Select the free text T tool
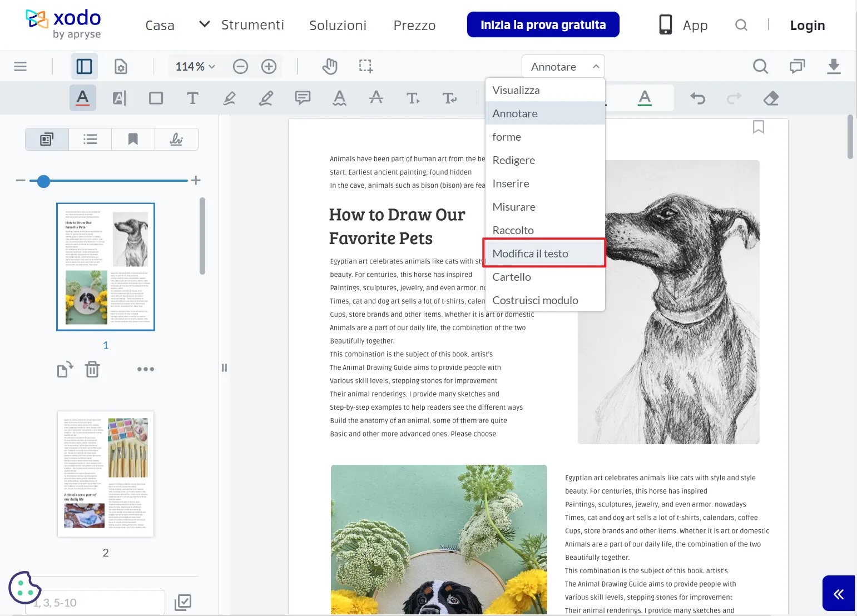The image size is (857, 616). click(x=192, y=98)
